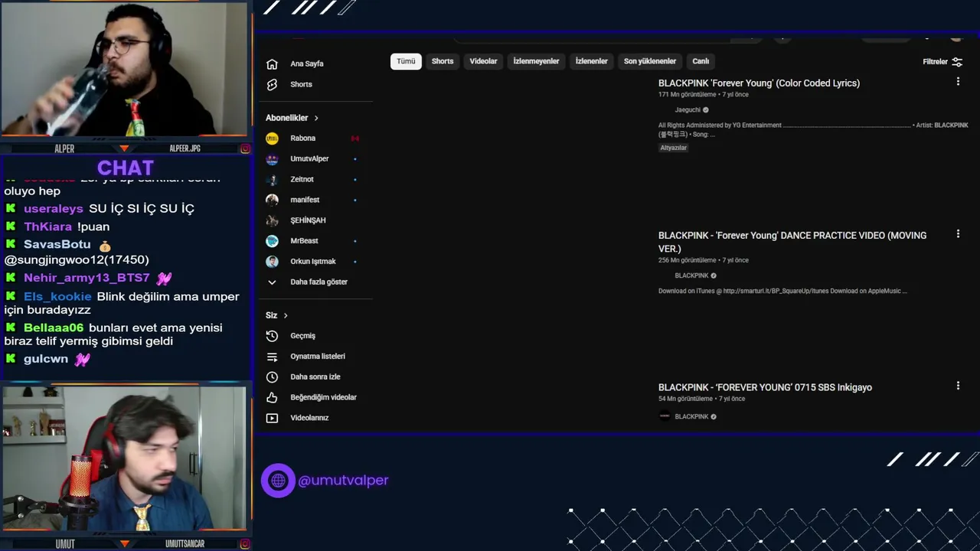Click globe icon beside @umutvalper

[x=278, y=481]
